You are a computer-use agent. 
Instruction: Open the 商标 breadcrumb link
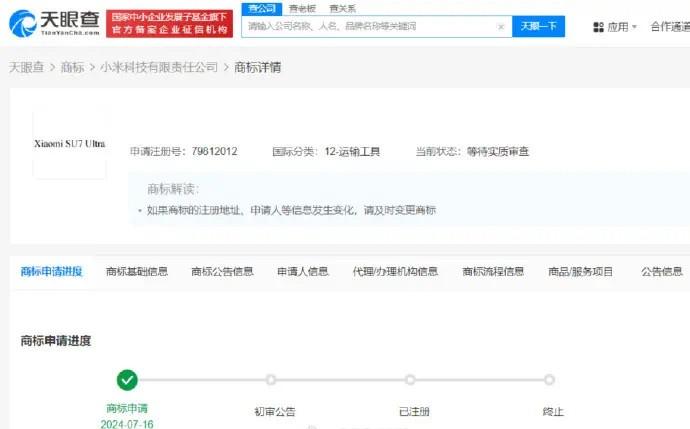point(72,67)
